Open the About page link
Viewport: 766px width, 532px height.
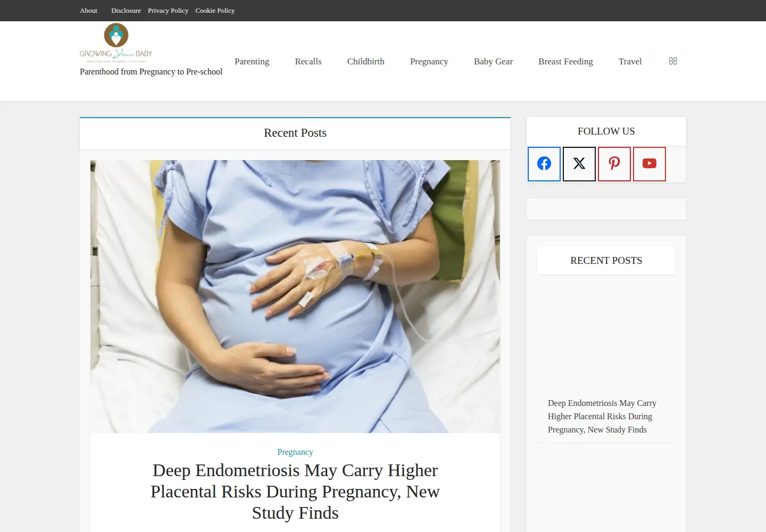(x=88, y=11)
